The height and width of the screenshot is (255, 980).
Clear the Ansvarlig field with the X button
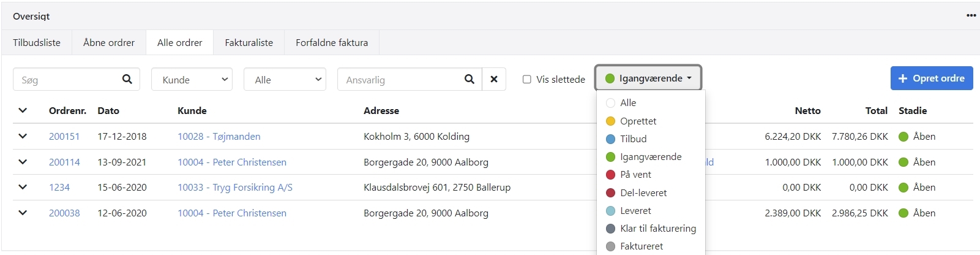click(494, 79)
